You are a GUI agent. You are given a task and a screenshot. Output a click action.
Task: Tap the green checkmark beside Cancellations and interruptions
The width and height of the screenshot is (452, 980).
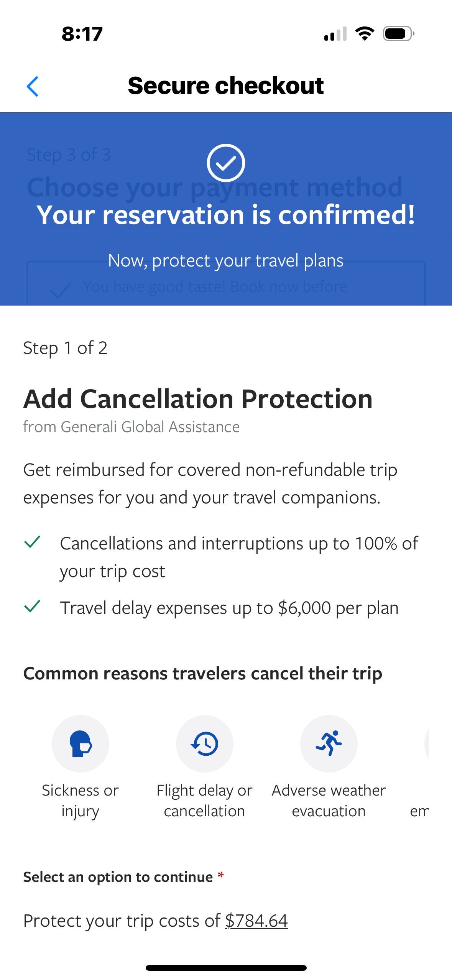(x=32, y=542)
